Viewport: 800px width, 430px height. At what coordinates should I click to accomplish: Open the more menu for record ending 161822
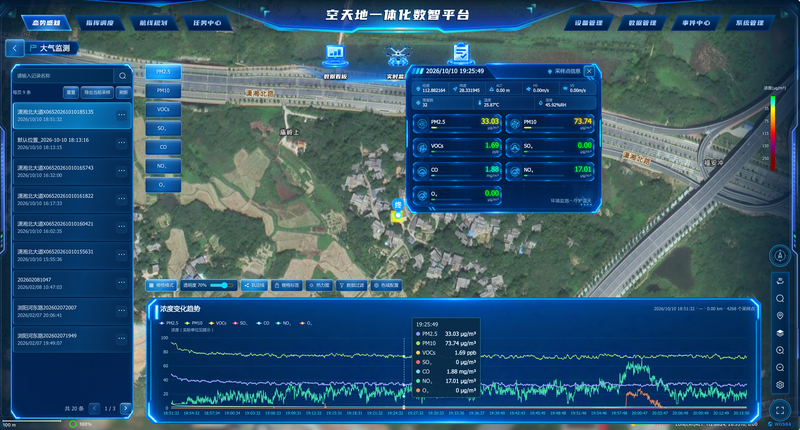pos(121,199)
